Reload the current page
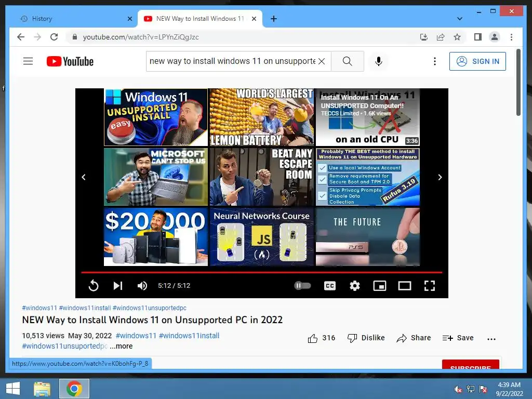This screenshot has width=532, height=399. 54,37
